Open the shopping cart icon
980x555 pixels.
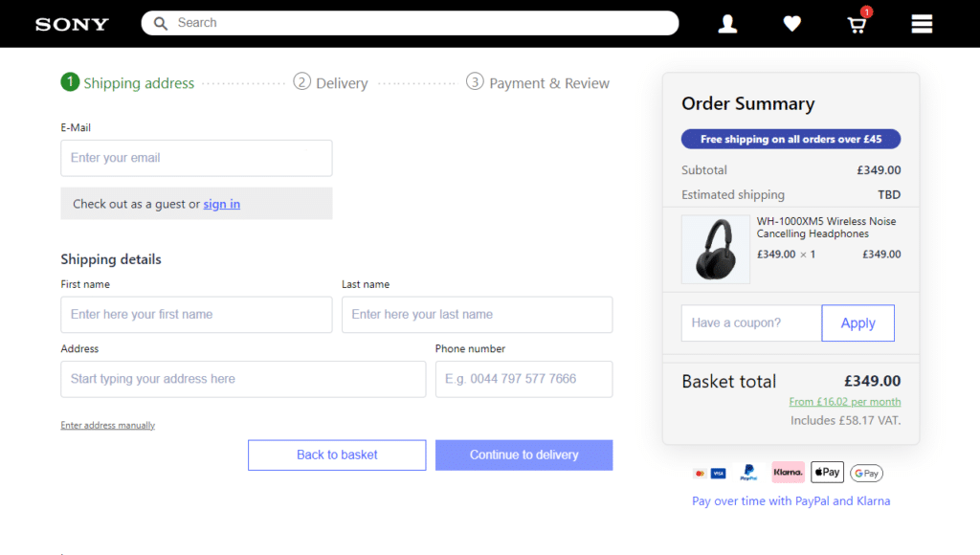pos(857,25)
